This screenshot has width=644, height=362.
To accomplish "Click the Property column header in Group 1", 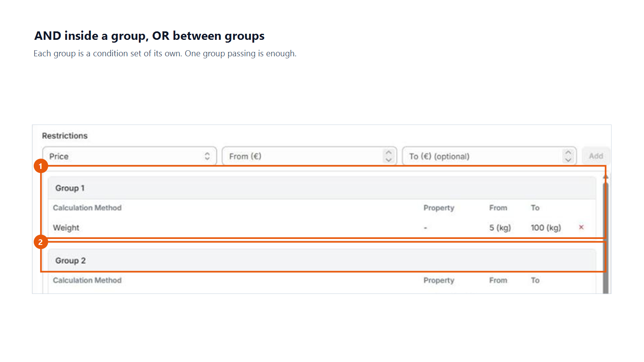I will point(439,208).
